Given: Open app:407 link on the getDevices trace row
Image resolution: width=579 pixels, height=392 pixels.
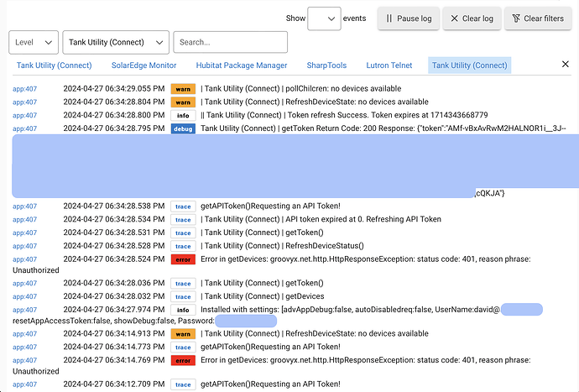Looking at the screenshot, I should [x=24, y=296].
